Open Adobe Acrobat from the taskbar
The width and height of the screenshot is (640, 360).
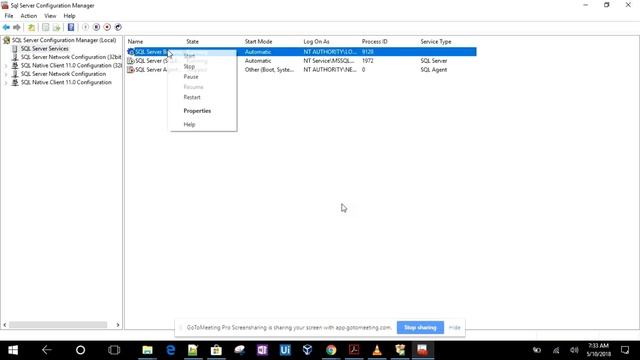coord(354,350)
